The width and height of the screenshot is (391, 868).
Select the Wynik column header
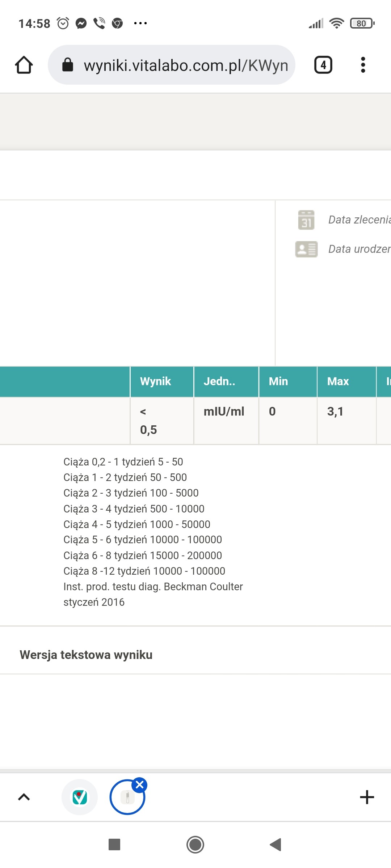pos(156,381)
